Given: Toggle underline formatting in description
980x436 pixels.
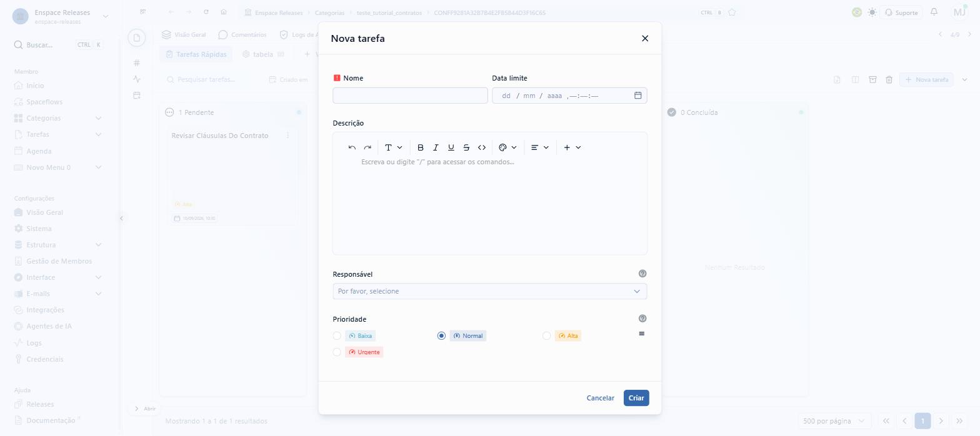Looking at the screenshot, I should (451, 147).
